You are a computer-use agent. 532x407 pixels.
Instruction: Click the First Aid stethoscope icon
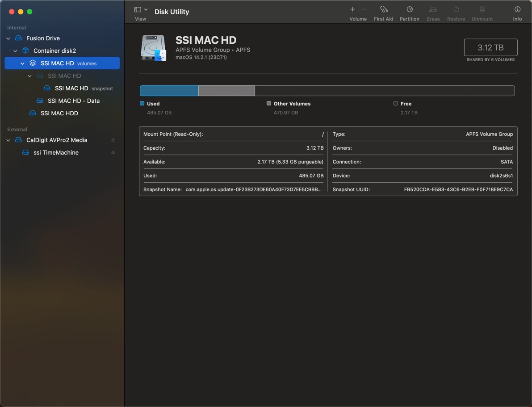click(x=383, y=9)
